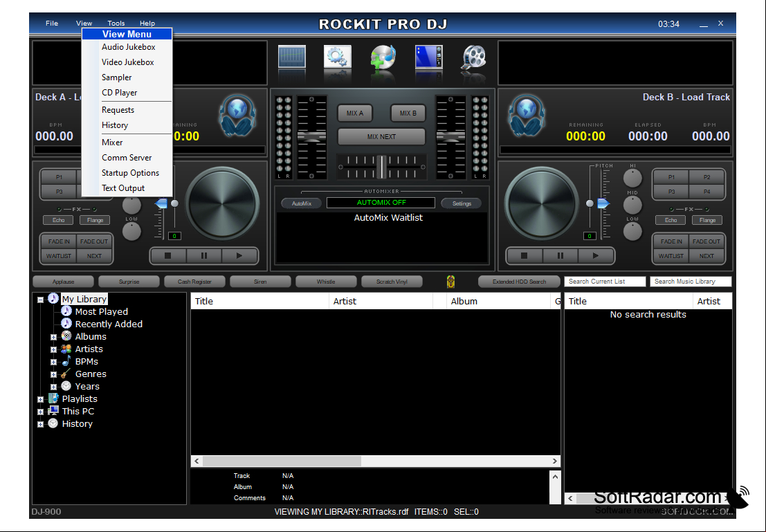Expand the Playlists node
The height and width of the screenshot is (532, 766).
tap(41, 400)
